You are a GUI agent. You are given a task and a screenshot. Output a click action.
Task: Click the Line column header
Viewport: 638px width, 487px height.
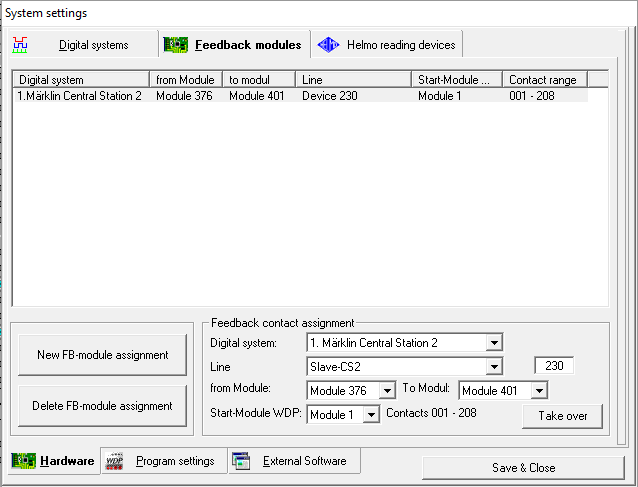pyautogui.click(x=354, y=79)
